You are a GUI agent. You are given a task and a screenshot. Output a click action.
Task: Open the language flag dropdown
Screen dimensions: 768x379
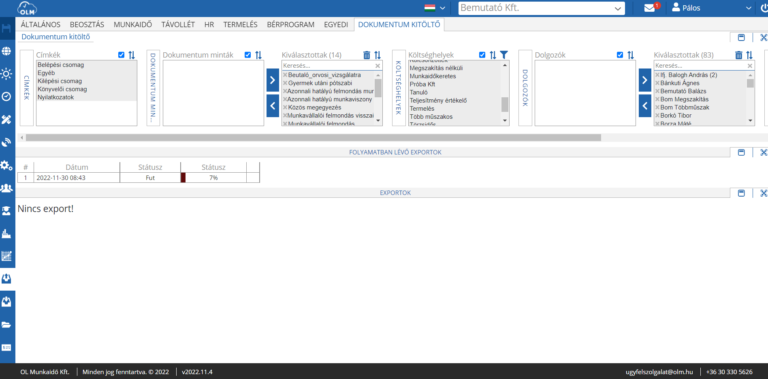435,8
